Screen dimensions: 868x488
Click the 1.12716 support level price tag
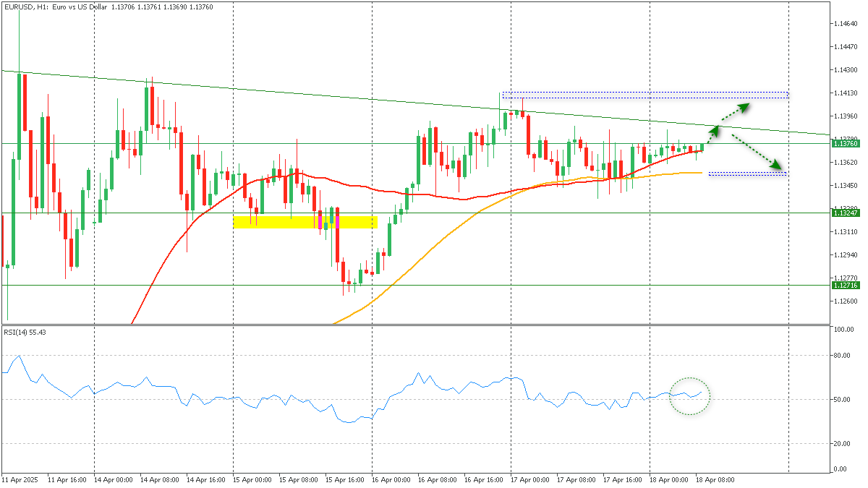click(845, 286)
